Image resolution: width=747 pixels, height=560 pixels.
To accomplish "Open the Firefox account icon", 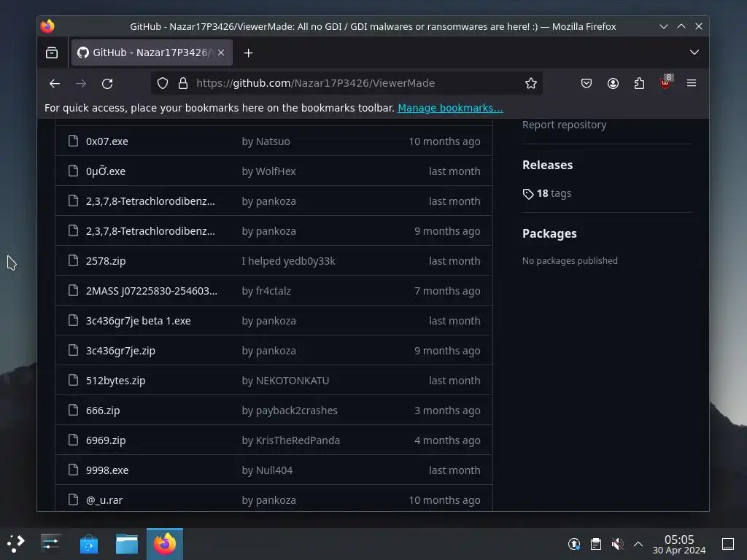I will (x=613, y=83).
